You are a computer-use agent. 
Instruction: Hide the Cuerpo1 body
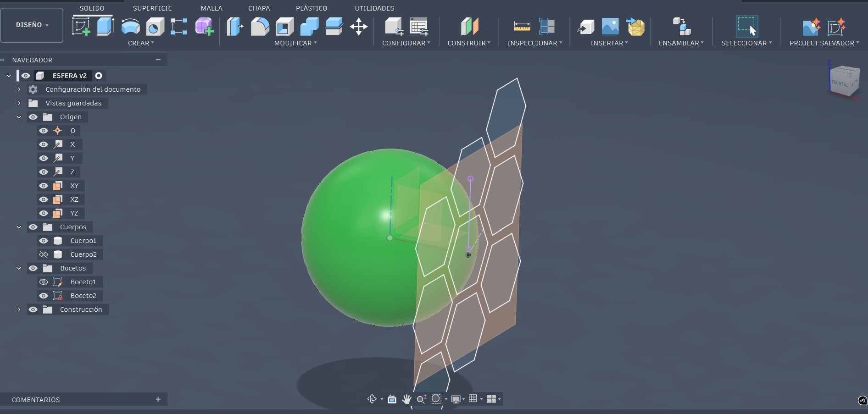coord(44,241)
